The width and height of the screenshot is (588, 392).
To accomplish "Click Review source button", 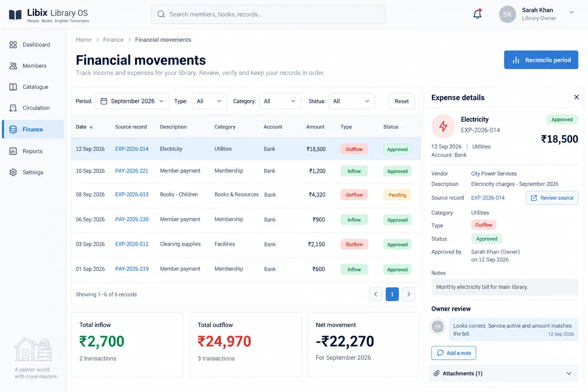I will pyautogui.click(x=552, y=198).
